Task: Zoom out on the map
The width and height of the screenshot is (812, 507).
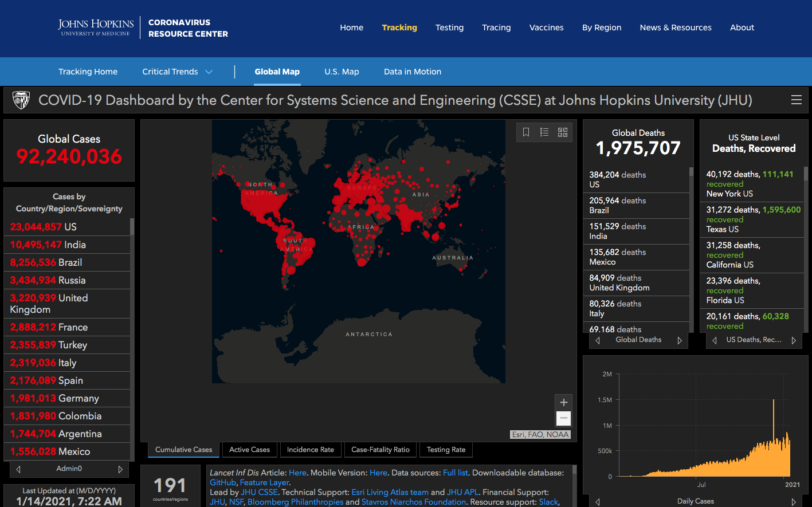Action: (563, 419)
